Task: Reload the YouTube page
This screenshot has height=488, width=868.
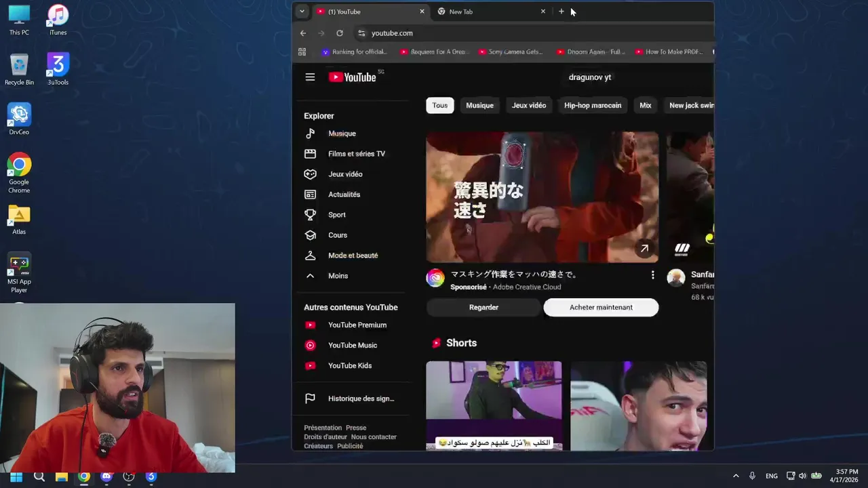Action: coord(340,33)
